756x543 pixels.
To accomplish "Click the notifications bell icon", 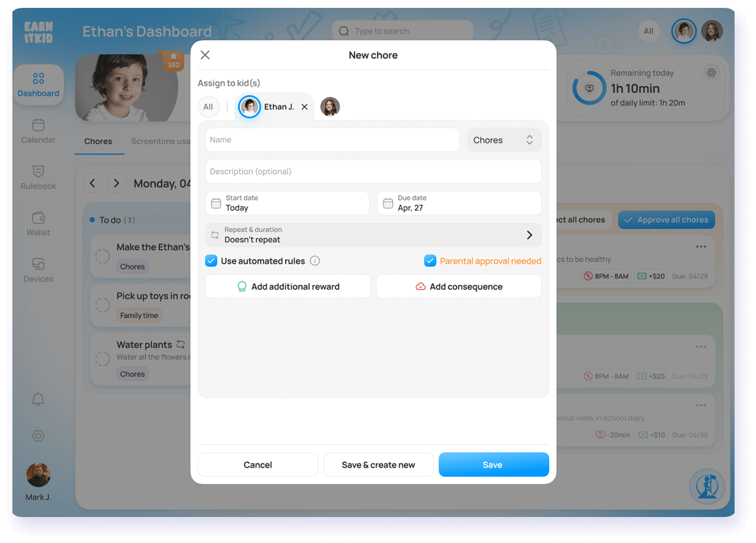I will (x=38, y=400).
